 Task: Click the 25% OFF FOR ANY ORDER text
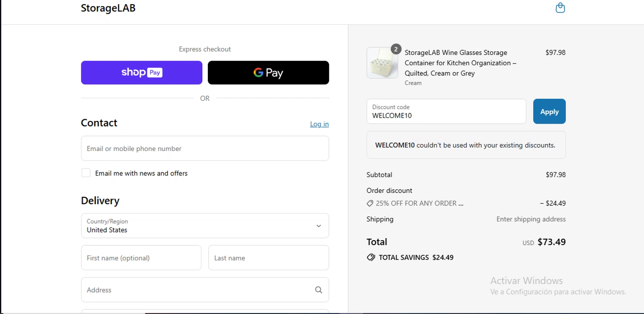coord(419,203)
